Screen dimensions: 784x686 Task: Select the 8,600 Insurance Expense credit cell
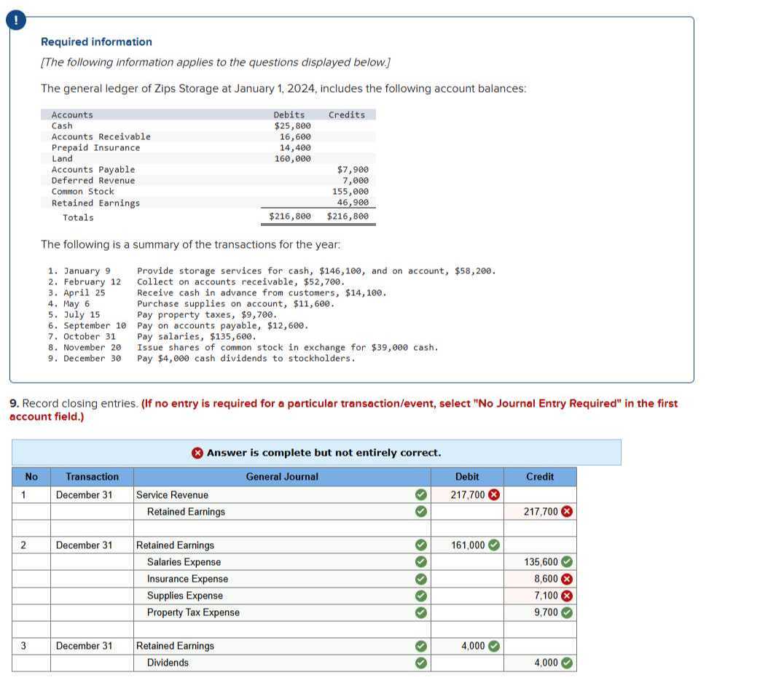[540, 579]
